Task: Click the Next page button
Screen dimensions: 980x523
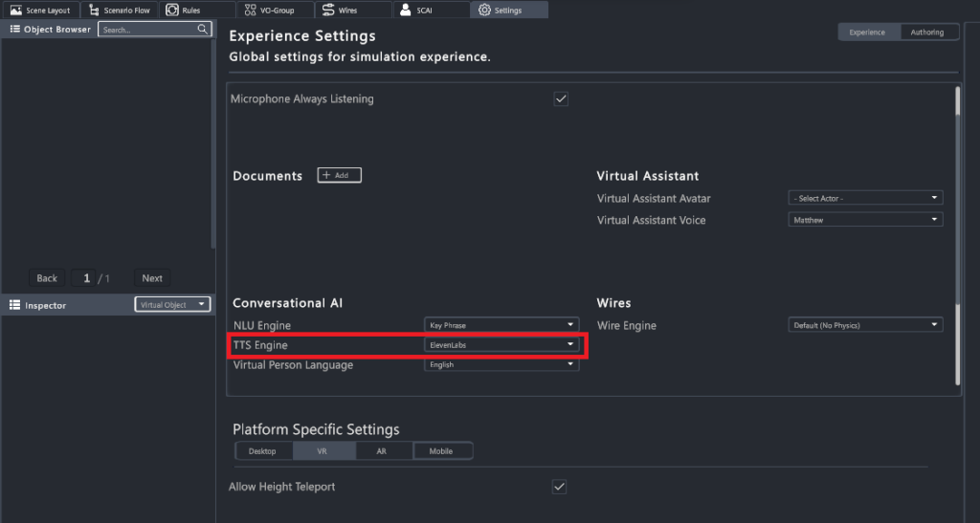Action: (152, 278)
